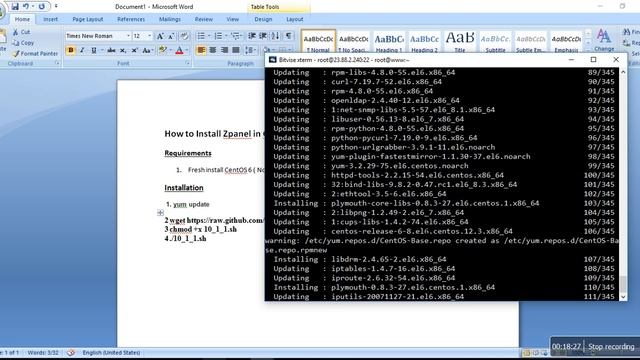Apply the Title style
Screen dimensions: 640x360
[x=460, y=42]
